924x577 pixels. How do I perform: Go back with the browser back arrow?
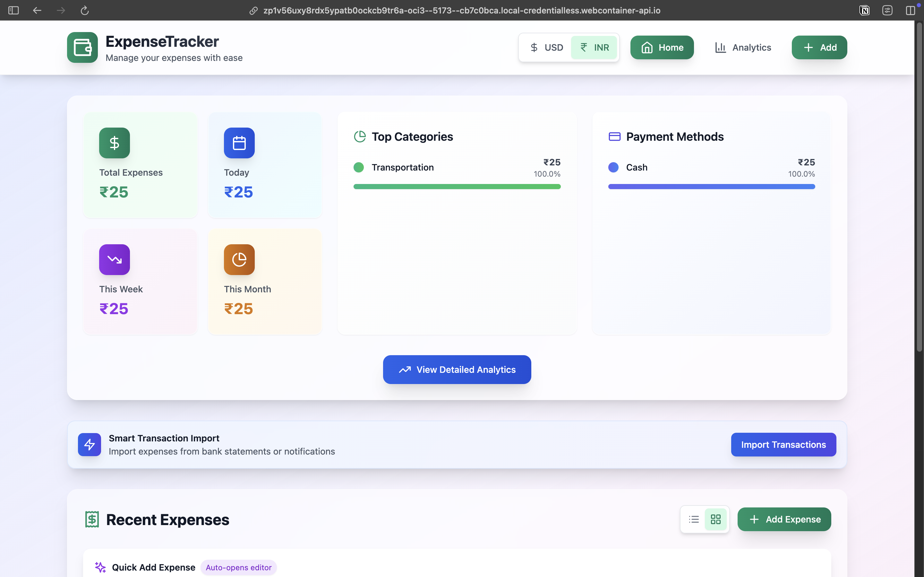point(37,10)
